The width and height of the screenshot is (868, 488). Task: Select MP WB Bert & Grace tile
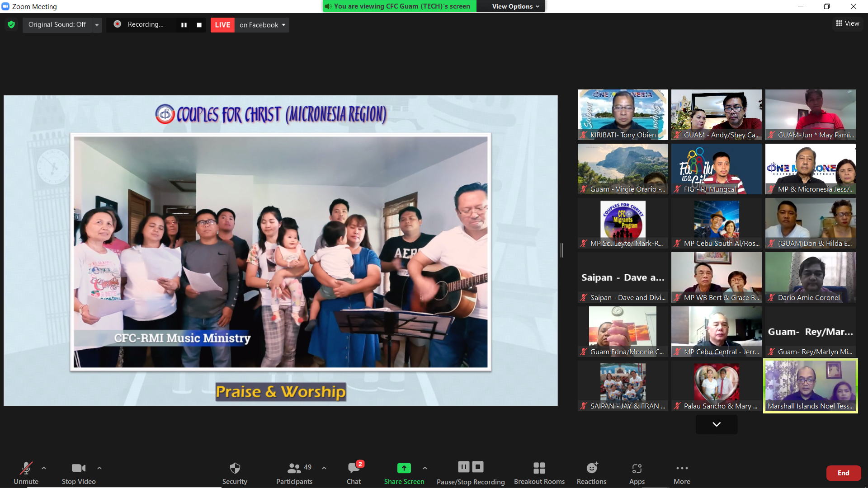(717, 277)
